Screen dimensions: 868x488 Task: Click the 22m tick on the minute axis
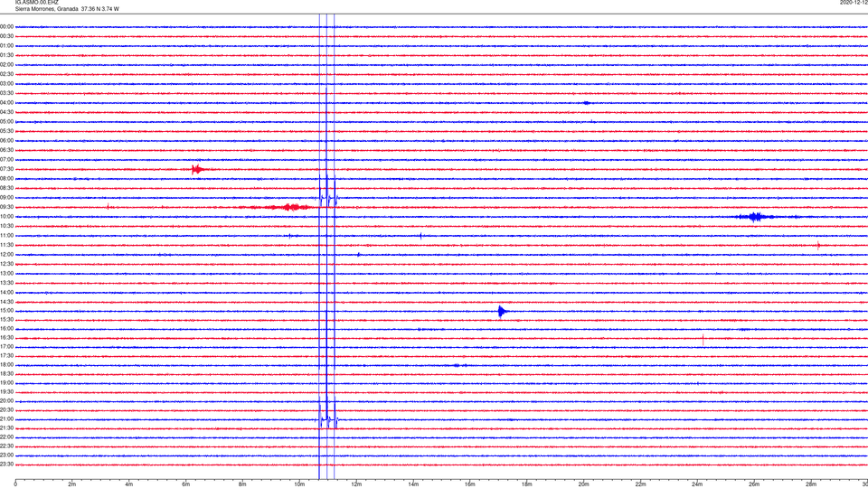640,484
